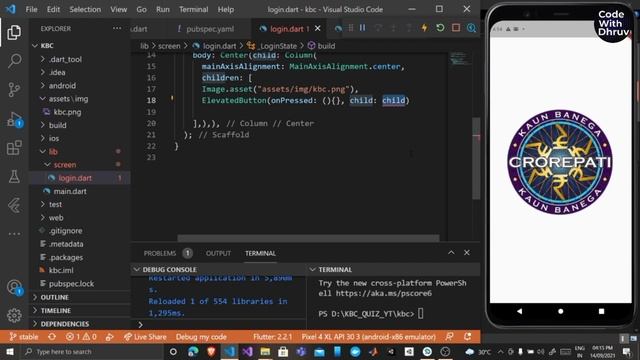Maximize the bottom panel size
The width and height of the screenshot is (640, 360).
(451, 253)
